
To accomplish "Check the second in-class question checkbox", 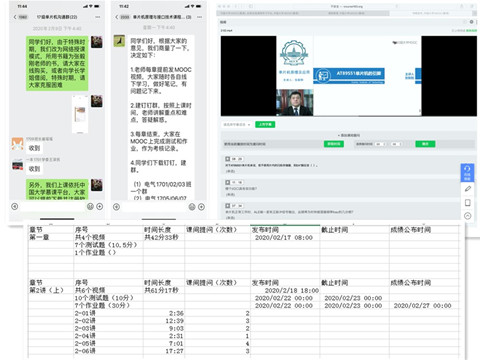I will click(x=228, y=182).
